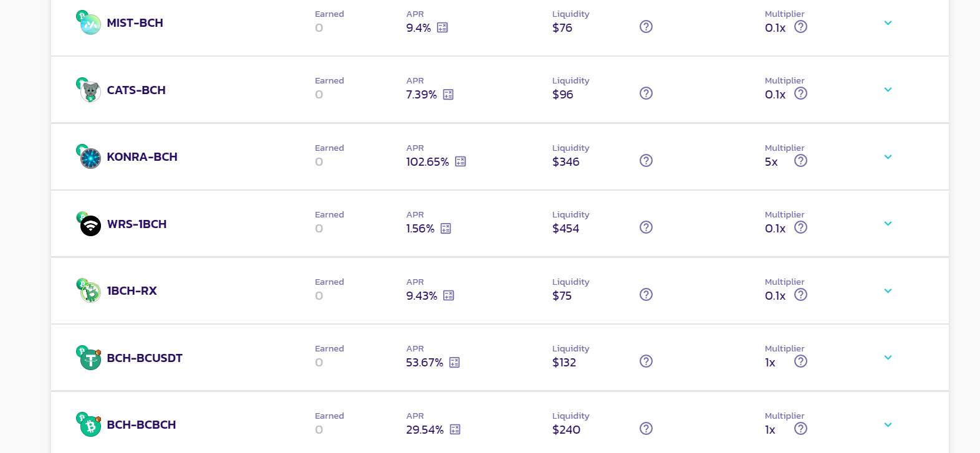Screen dimensions: 980x453
Task: Click the $346 KONRA-BCH liquidity value
Action: [566, 161]
